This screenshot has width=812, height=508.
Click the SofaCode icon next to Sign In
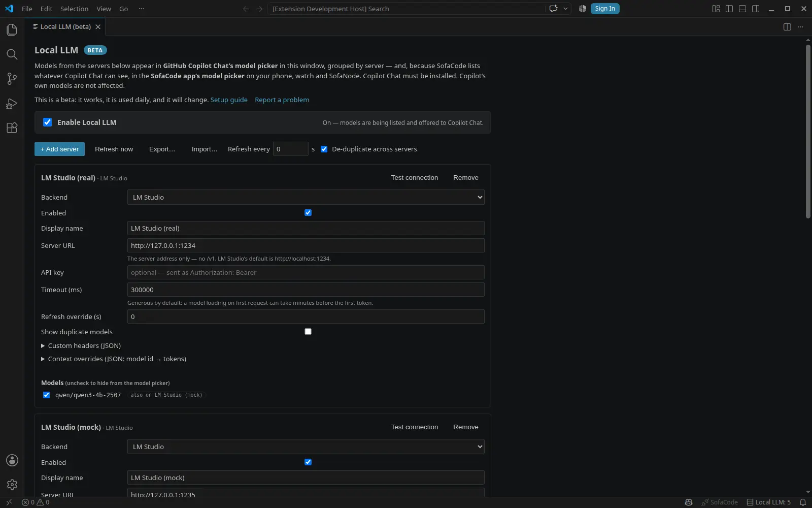(583, 9)
